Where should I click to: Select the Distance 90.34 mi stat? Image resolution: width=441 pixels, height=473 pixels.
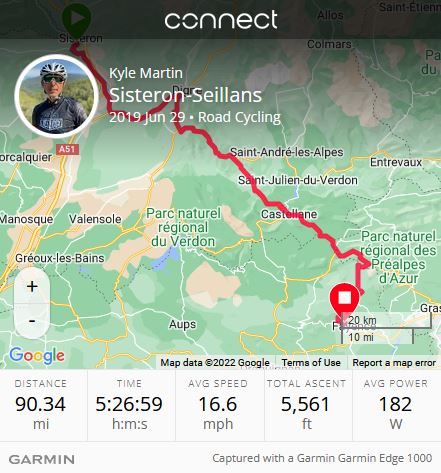click(41, 405)
